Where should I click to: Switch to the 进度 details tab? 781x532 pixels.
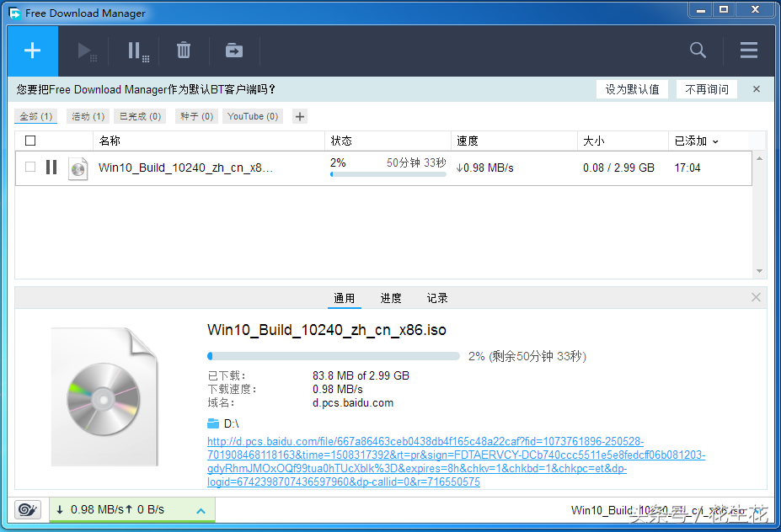pyautogui.click(x=391, y=298)
